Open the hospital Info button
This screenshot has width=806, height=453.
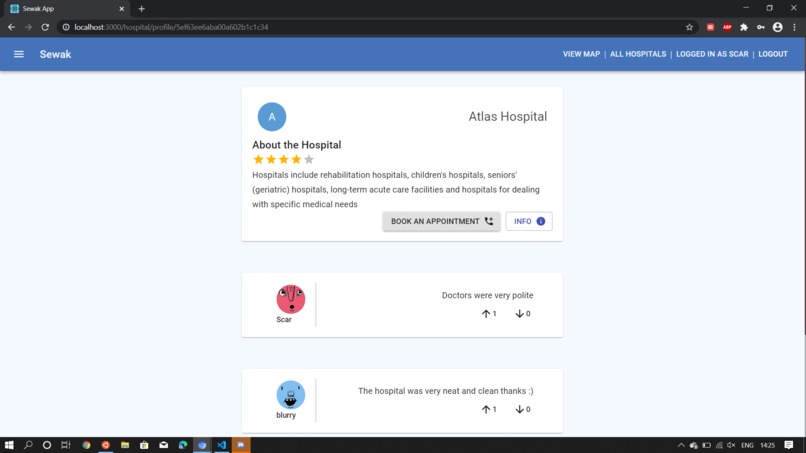(529, 221)
